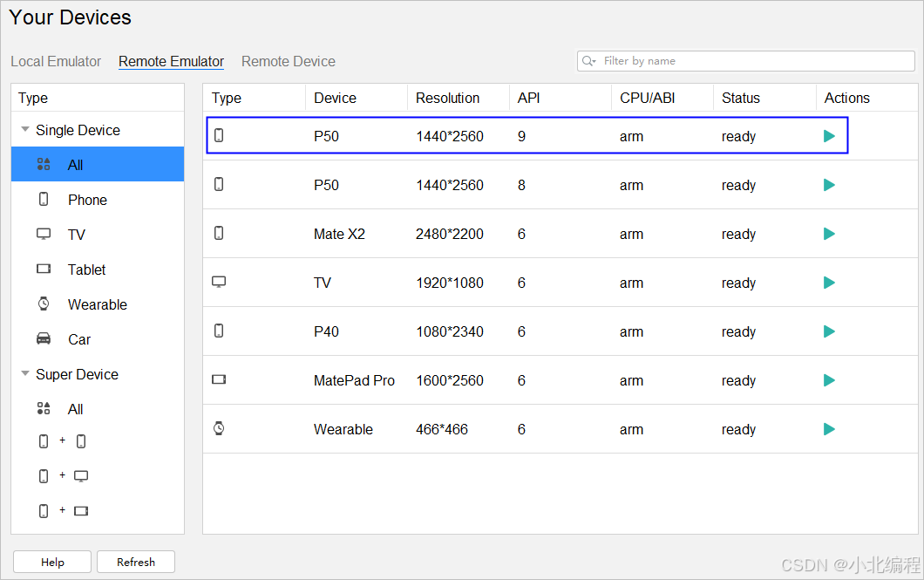
Task: Collapse the Single Device tree group
Action: (x=24, y=129)
